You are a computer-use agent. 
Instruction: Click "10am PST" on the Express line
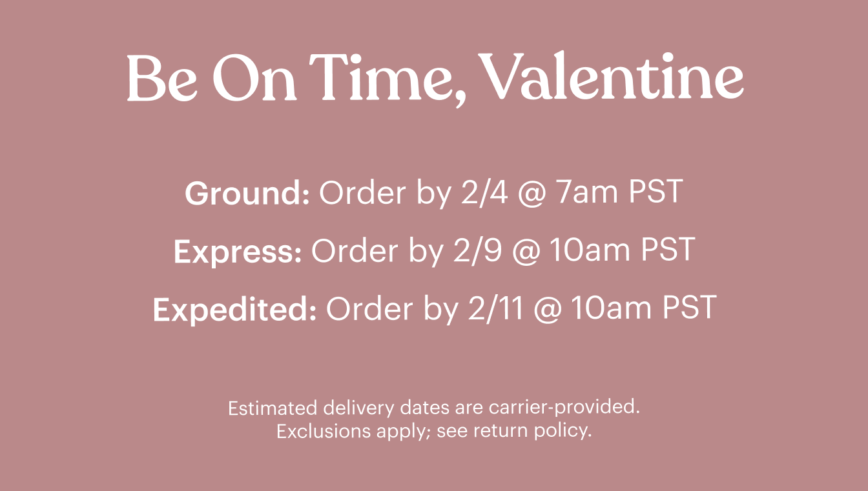[x=621, y=252]
